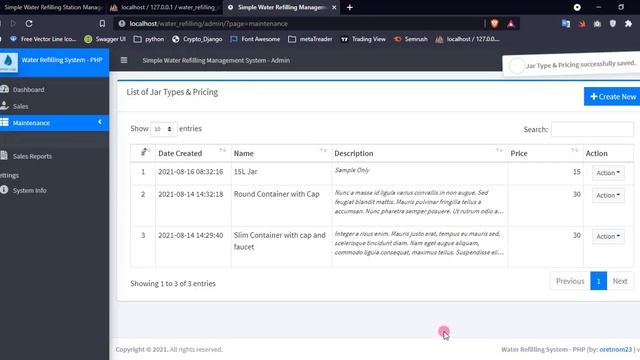The image size is (640, 360).
Task: Open System Info in the sidebar
Action: (29, 190)
